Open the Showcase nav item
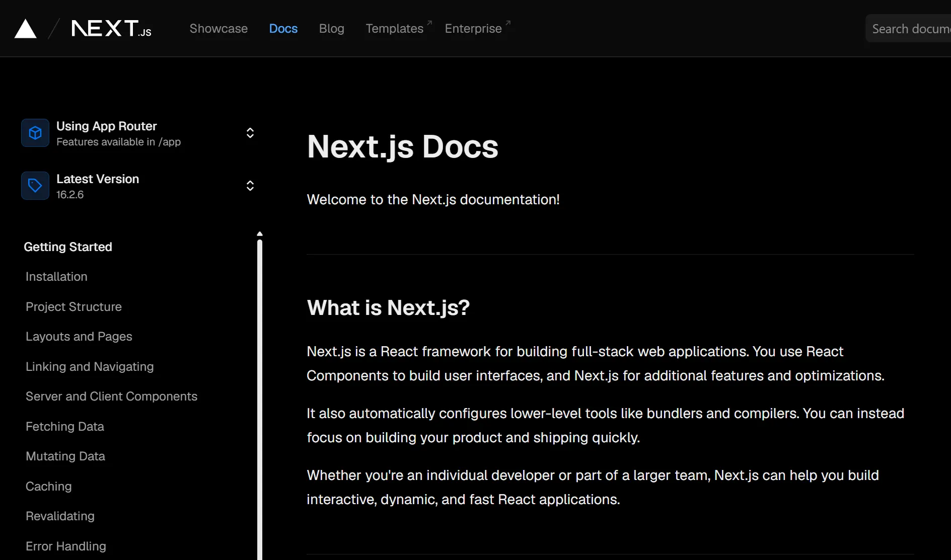Image resolution: width=951 pixels, height=560 pixels. coord(218,29)
